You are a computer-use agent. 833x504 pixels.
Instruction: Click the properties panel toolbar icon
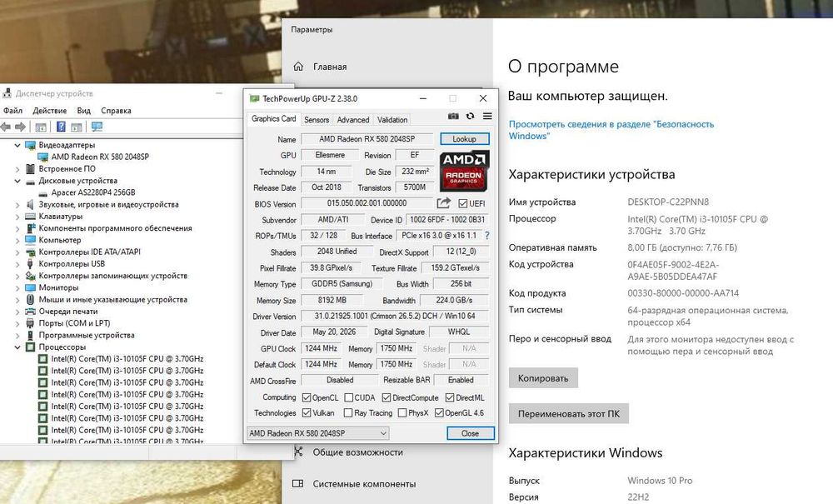tap(77, 127)
